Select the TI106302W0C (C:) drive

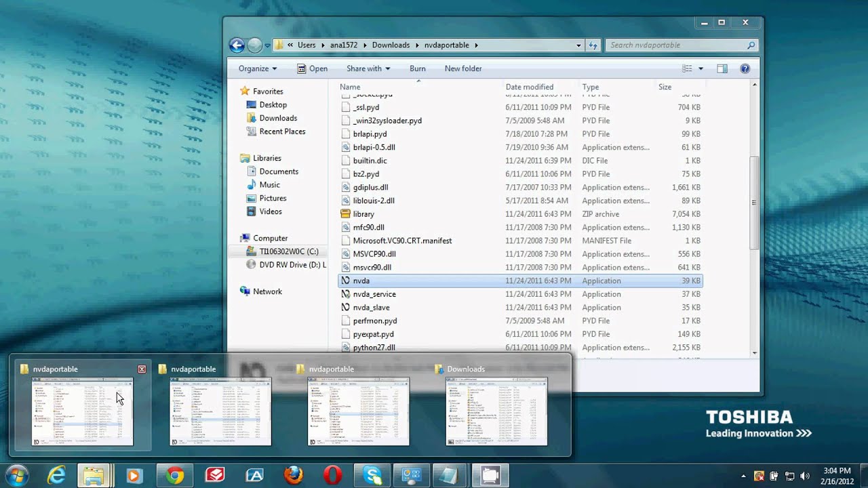(x=282, y=251)
